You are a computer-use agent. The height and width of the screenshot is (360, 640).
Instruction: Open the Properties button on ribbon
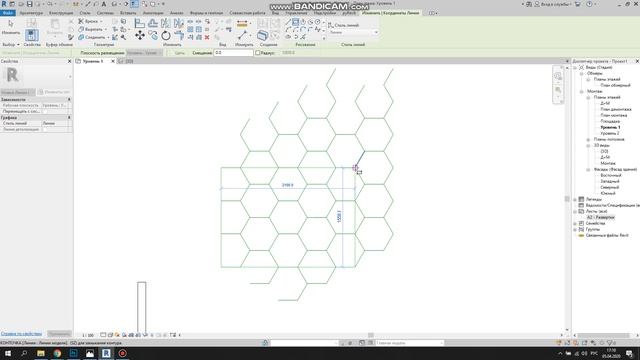pyautogui.click(x=31, y=35)
